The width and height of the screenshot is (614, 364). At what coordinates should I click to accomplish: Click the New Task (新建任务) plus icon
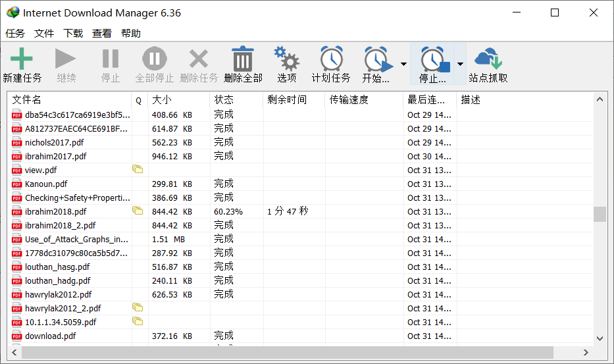click(22, 59)
